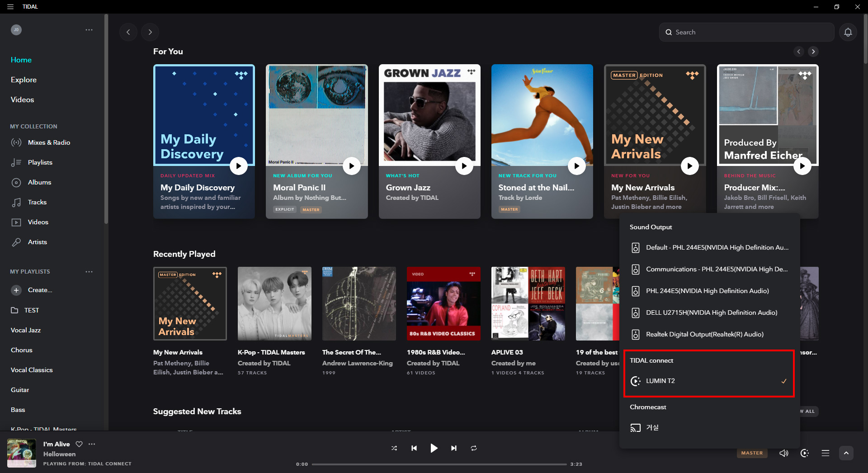Open the user profile avatar

tap(16, 30)
